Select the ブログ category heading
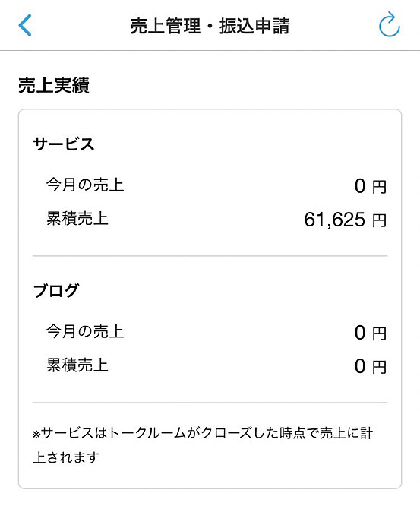 [x=56, y=290]
